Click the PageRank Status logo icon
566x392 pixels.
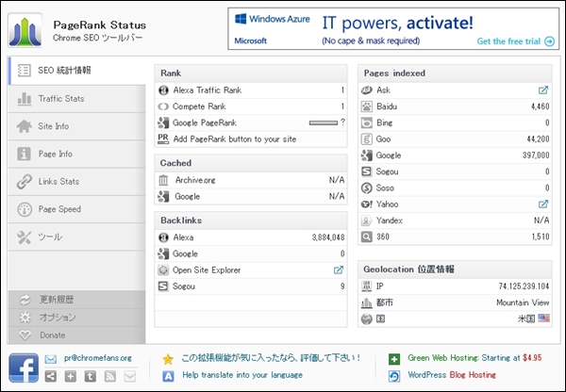tap(25, 30)
